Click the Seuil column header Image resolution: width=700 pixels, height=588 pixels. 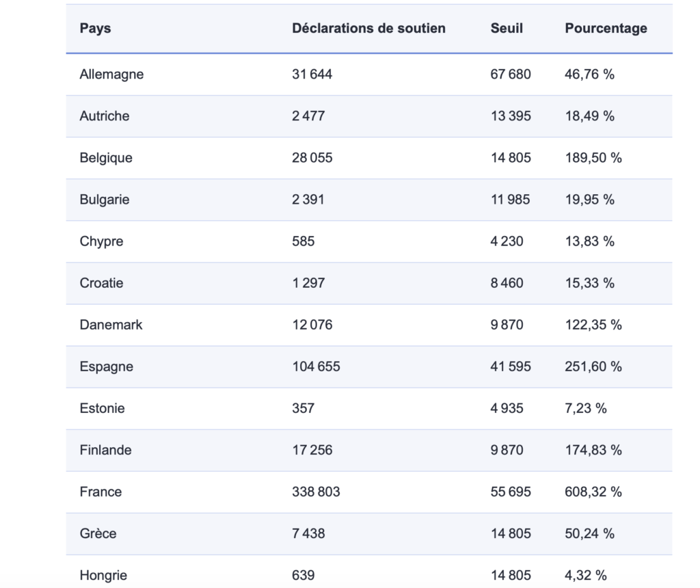tap(507, 28)
